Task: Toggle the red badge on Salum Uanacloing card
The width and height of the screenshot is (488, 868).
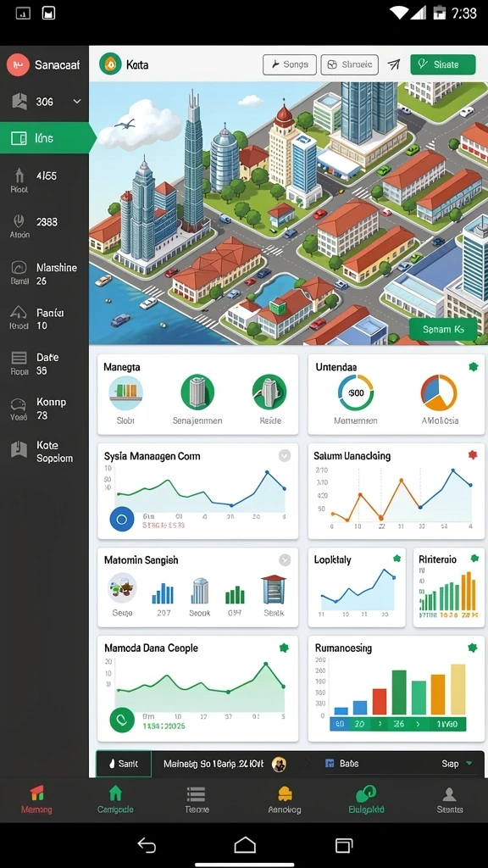Action: [473, 455]
